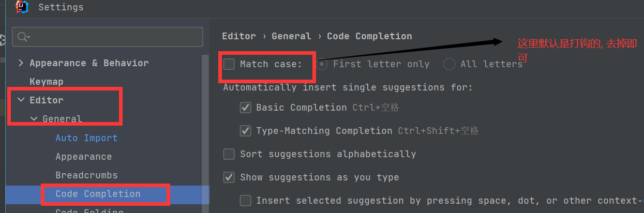Uncheck Basic Completion auto-insert option
Viewport: 644px width, 213px height.
pos(246,108)
